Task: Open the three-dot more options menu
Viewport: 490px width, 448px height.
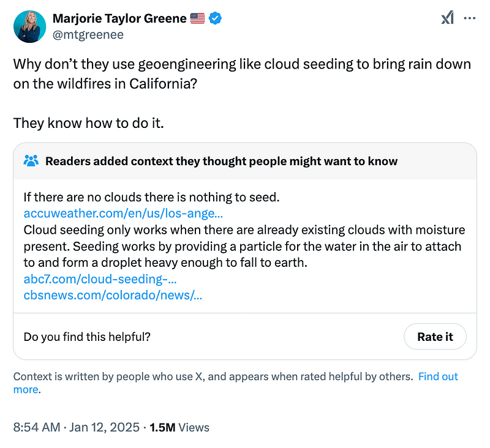Action: pos(470,19)
